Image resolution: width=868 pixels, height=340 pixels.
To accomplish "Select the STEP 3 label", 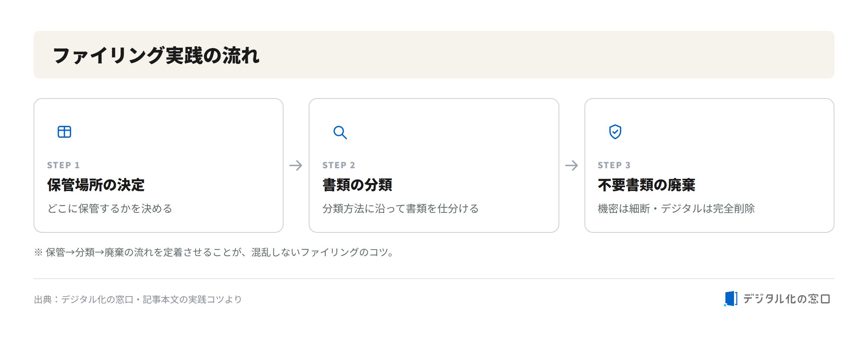I will 614,165.
